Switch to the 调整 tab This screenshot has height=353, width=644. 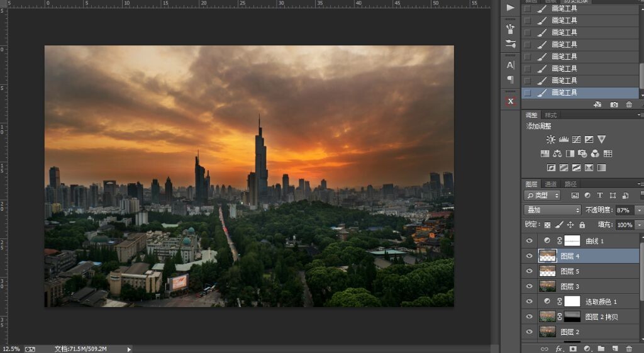531,115
